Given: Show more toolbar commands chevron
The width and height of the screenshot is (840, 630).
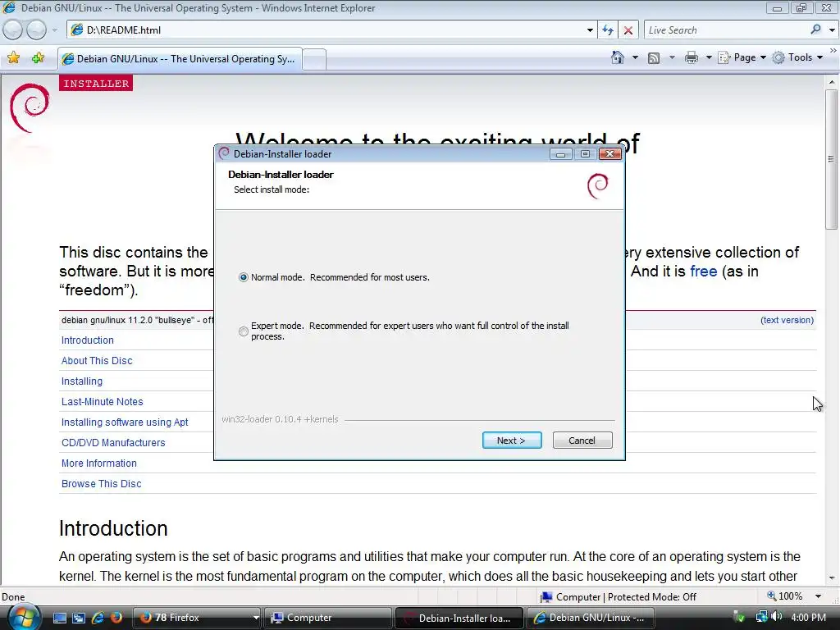Looking at the screenshot, I should tap(833, 50).
